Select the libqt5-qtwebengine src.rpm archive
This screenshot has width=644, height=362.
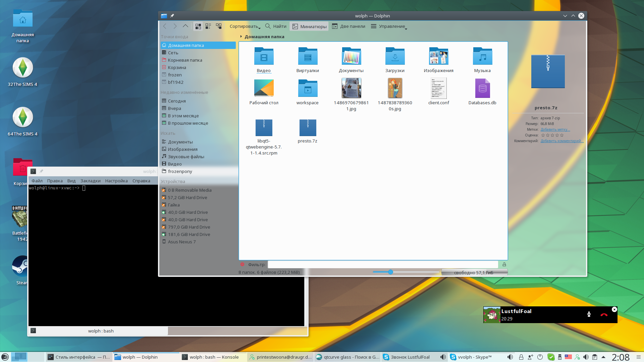(x=264, y=128)
